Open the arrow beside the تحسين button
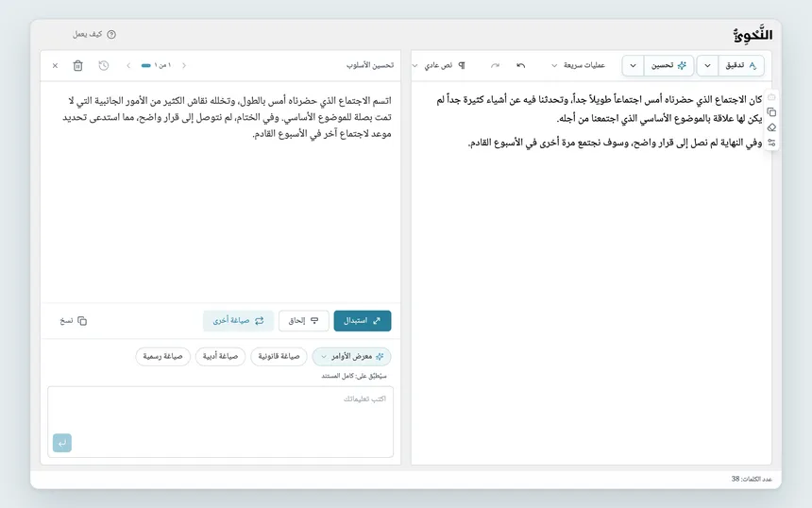 coord(633,66)
